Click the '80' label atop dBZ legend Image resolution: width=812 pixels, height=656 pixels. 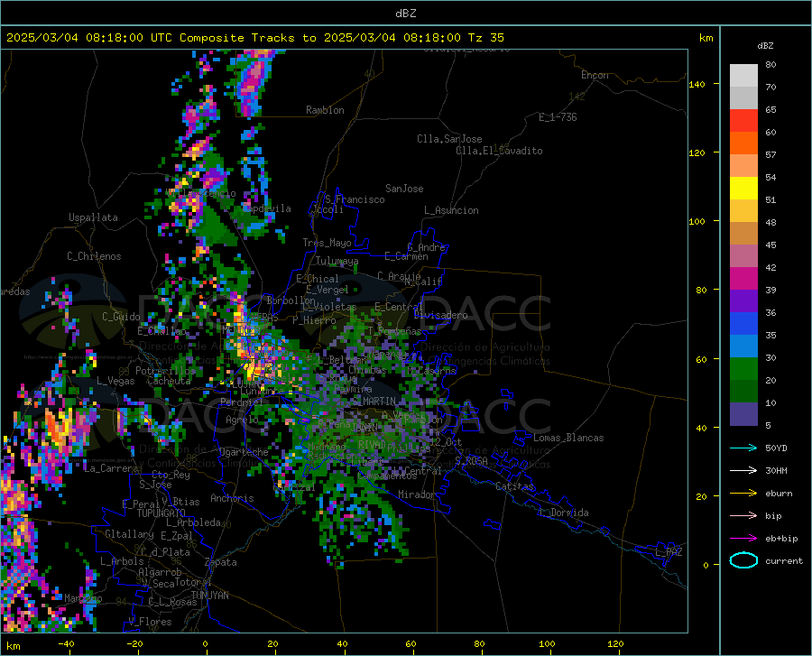770,65
